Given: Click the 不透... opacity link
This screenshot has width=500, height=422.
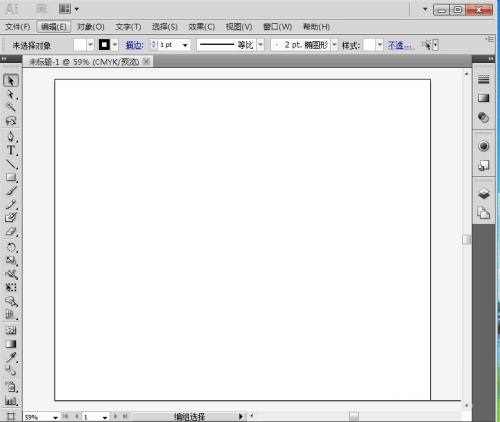Looking at the screenshot, I should tap(401, 45).
